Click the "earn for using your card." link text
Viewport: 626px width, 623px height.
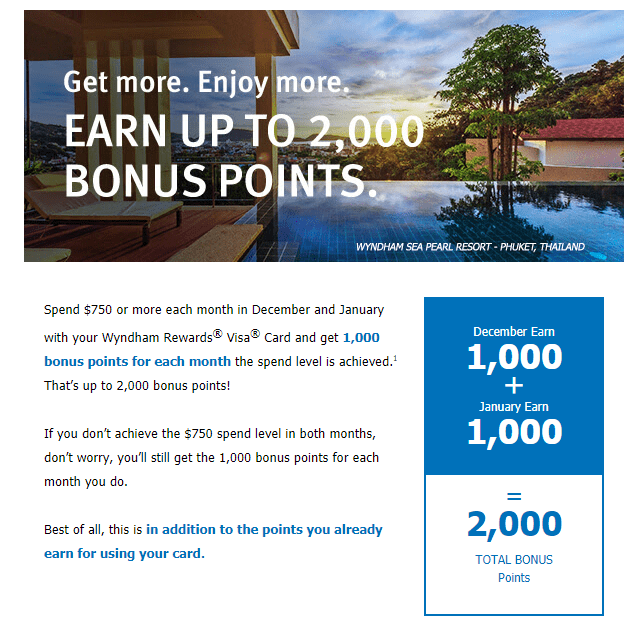124,554
